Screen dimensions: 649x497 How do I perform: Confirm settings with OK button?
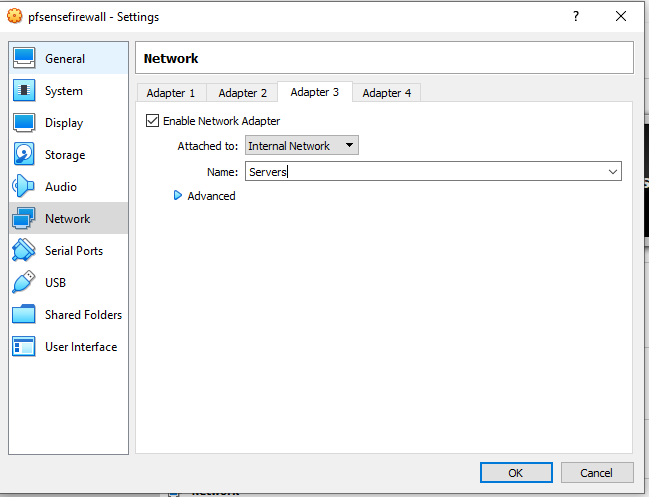coord(516,473)
